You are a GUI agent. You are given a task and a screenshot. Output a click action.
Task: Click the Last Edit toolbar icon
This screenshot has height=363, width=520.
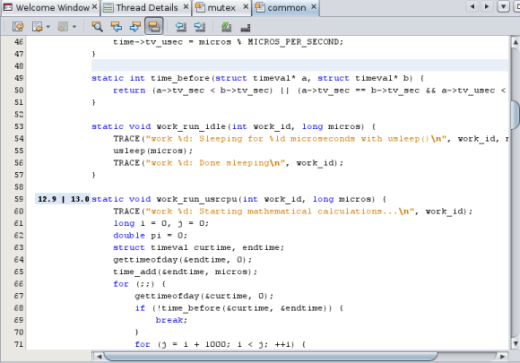[x=18, y=26]
